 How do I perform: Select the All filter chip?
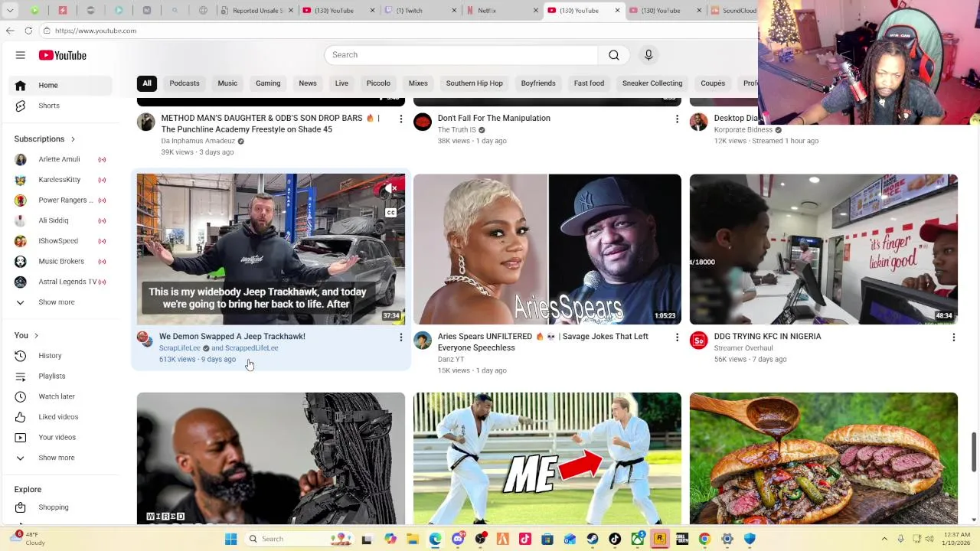pos(147,83)
